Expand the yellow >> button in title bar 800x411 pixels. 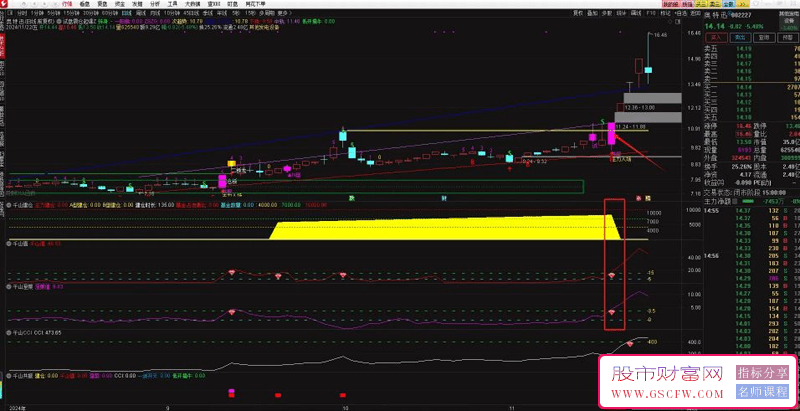click(x=745, y=3)
